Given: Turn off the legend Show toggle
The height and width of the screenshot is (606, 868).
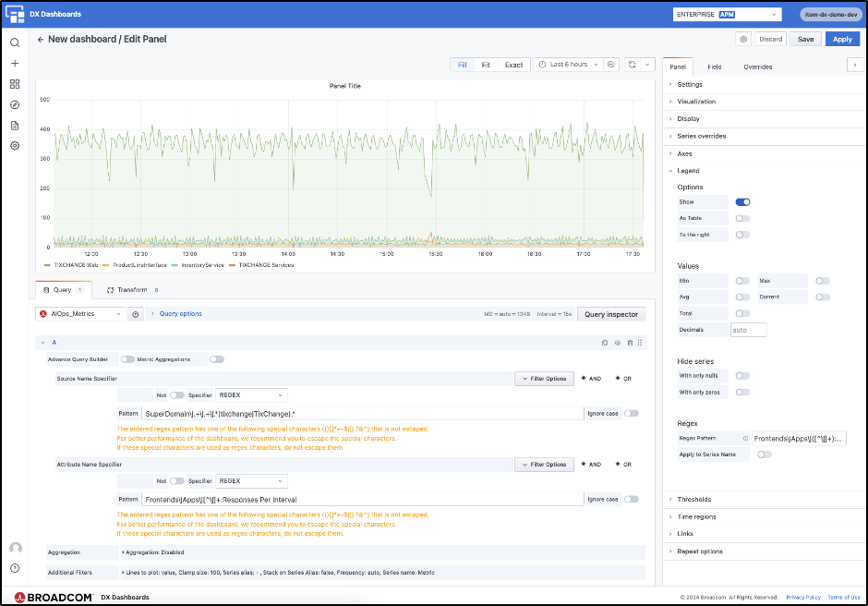Looking at the screenshot, I should tap(742, 201).
